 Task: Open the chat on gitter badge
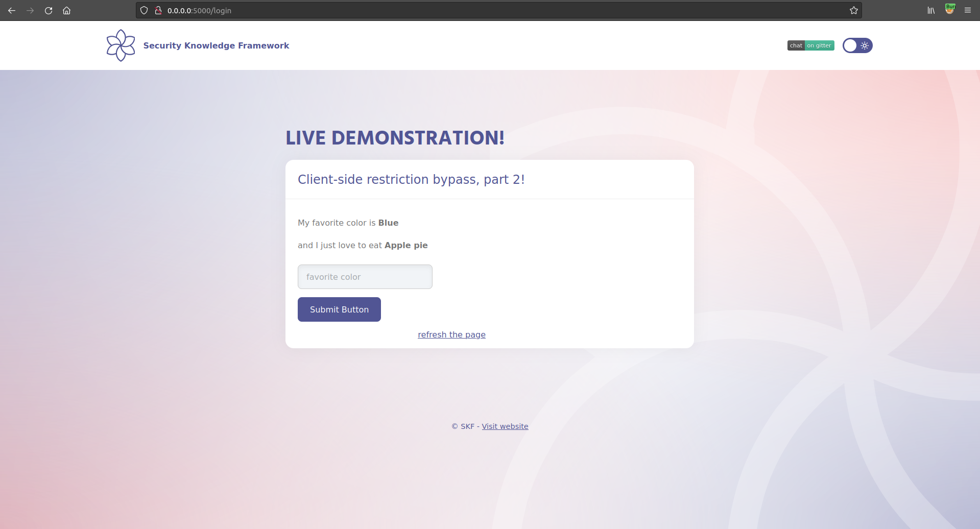coord(810,45)
